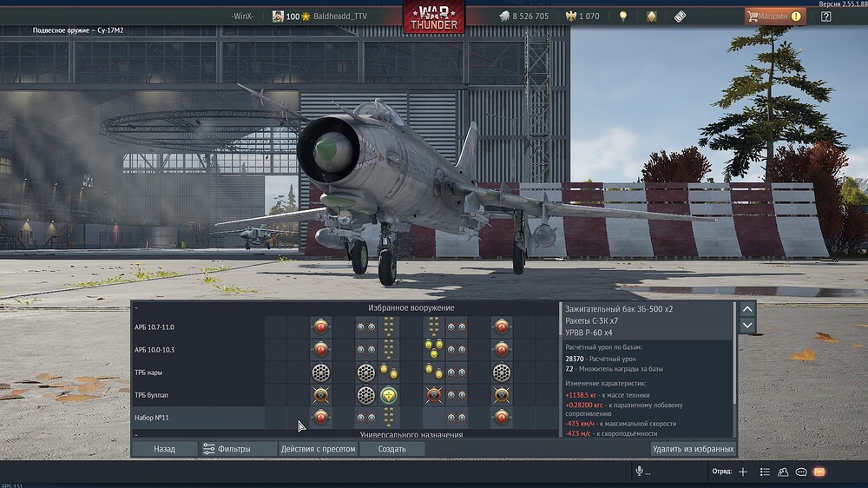Click the 1 070 Golden Eagles balance

[x=589, y=16]
